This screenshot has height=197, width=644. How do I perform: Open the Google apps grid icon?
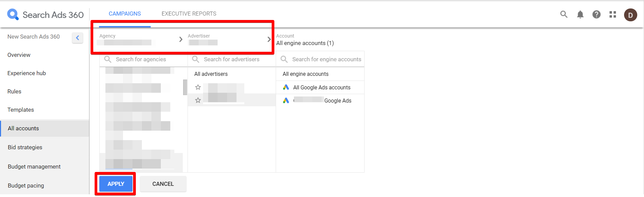point(613,14)
